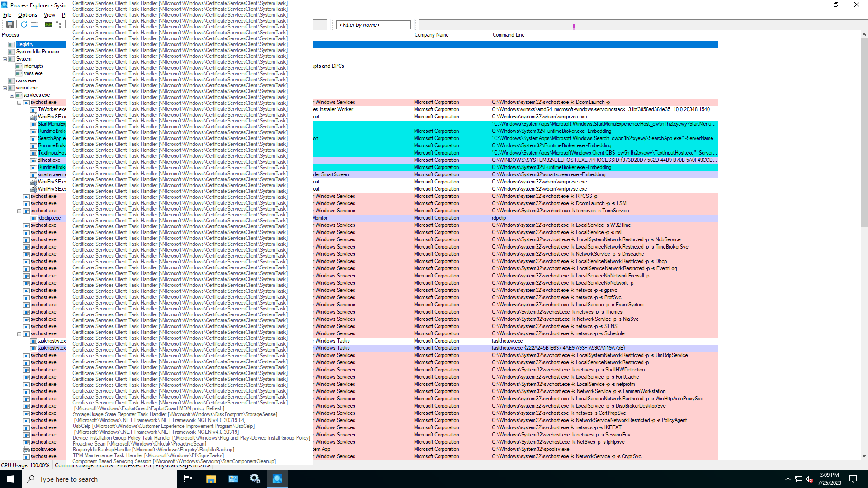This screenshot has height=488, width=868.
Task: Select the wininit.exe process
Action: point(27,88)
